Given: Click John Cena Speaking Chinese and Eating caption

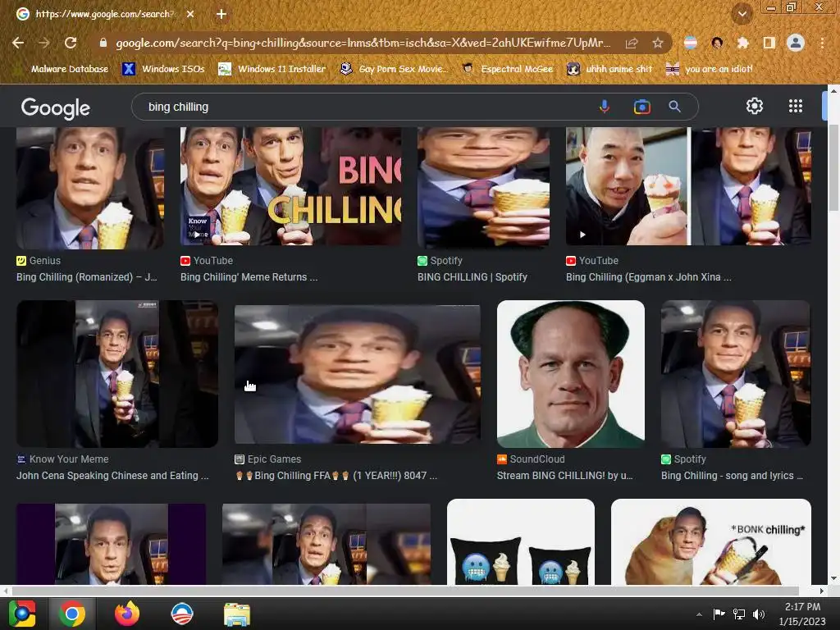Looking at the screenshot, I should point(112,475).
